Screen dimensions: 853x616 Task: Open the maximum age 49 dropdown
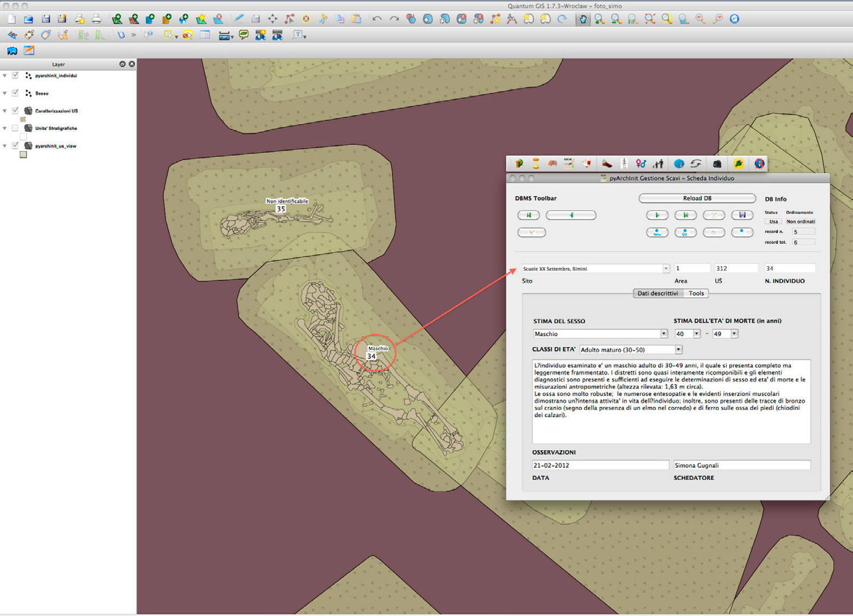click(734, 334)
